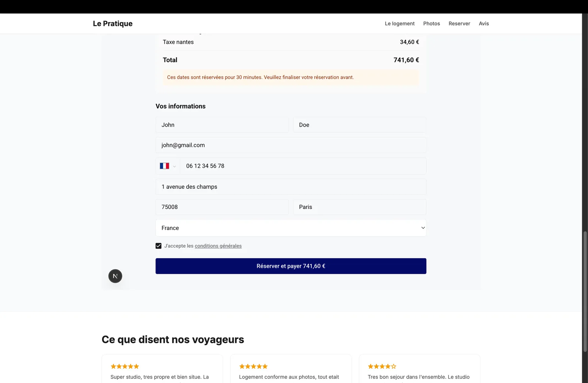
Task: Click the 34,60 € tax amount
Action: [x=409, y=42]
